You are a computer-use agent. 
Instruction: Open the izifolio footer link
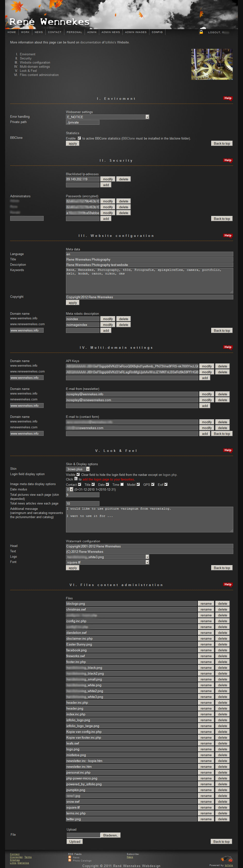(x=229, y=865)
